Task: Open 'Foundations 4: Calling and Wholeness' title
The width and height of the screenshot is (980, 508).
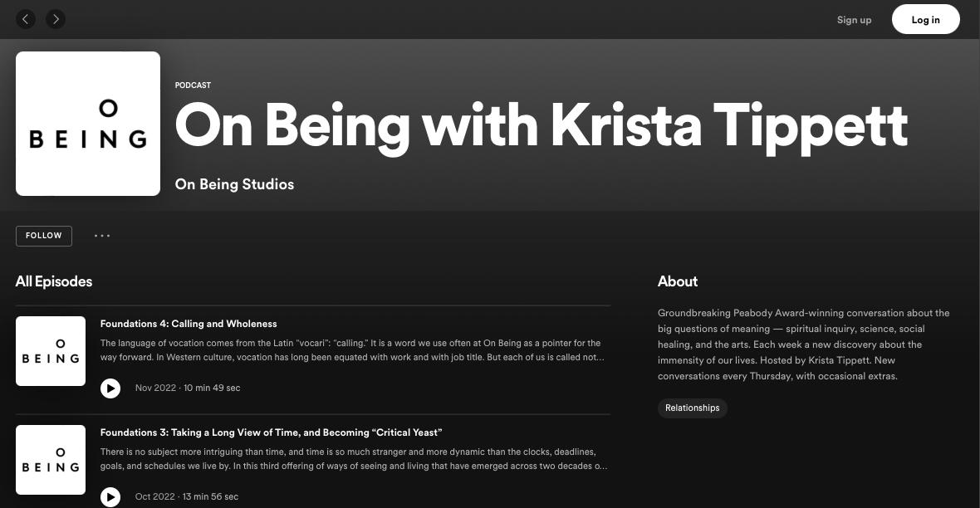Action: (x=189, y=324)
